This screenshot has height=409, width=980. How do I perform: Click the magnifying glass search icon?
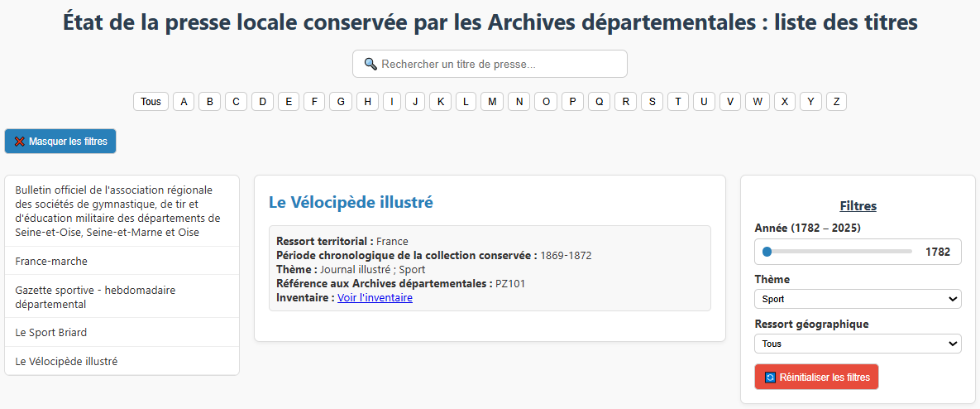[370, 64]
